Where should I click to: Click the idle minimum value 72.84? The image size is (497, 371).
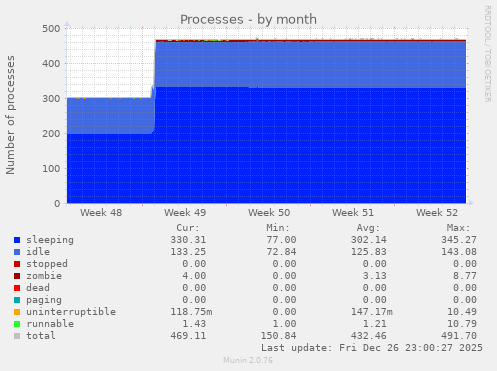pos(281,252)
